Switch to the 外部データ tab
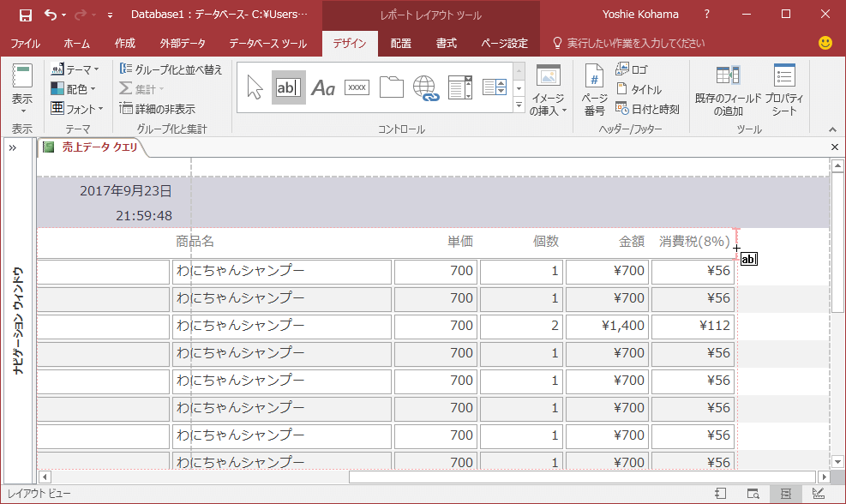846x504 pixels. click(183, 43)
